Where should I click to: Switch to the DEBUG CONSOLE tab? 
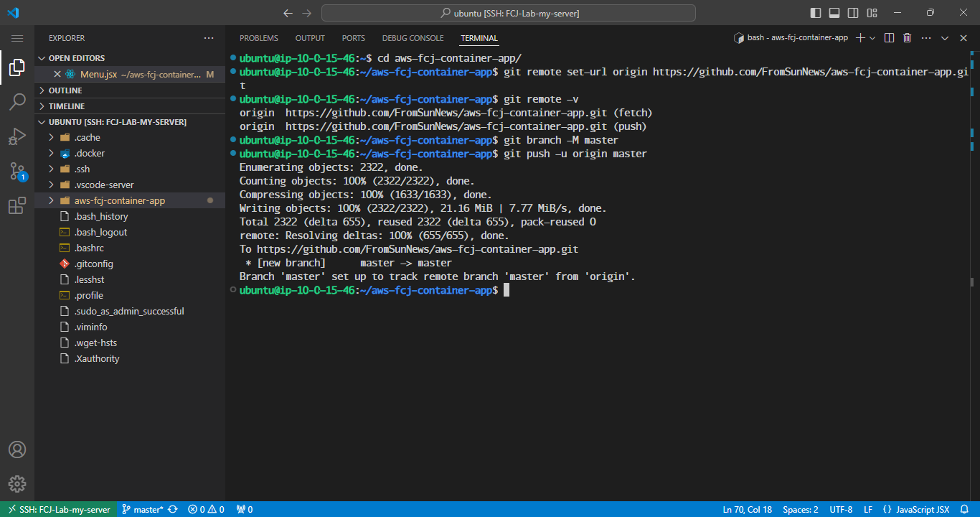[413, 38]
